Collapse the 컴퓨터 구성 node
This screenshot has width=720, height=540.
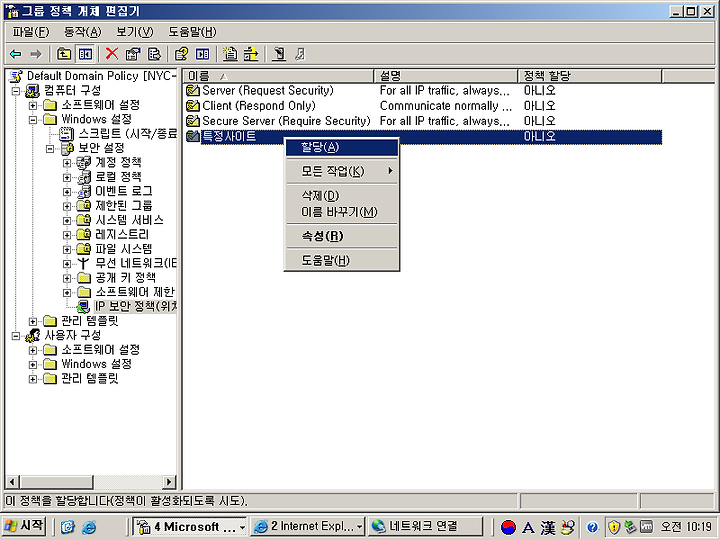coord(16,91)
